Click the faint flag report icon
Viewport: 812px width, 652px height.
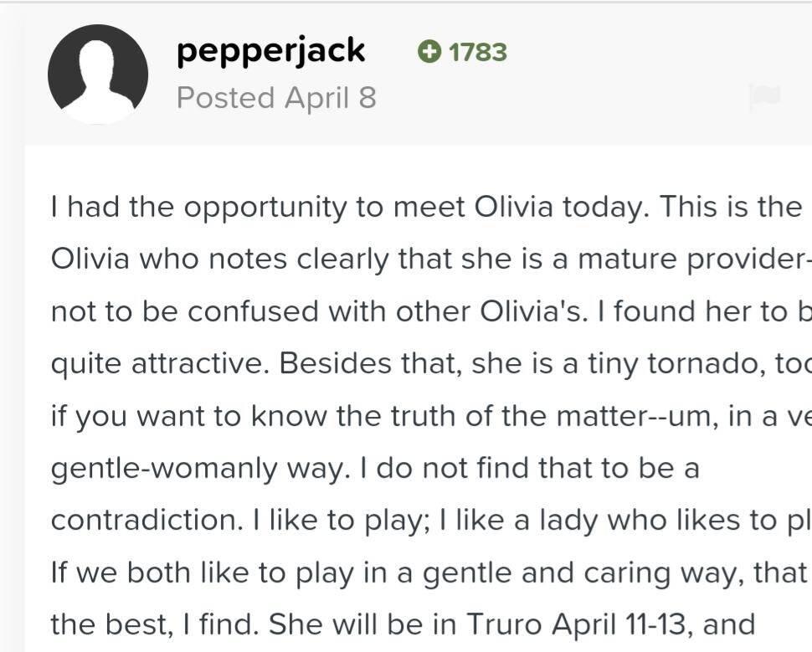(x=763, y=98)
